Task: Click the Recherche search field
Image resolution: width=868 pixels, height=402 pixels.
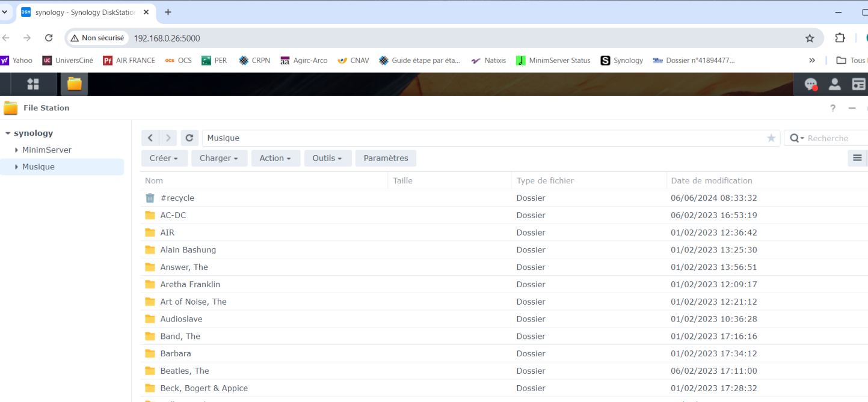Action: coord(833,138)
